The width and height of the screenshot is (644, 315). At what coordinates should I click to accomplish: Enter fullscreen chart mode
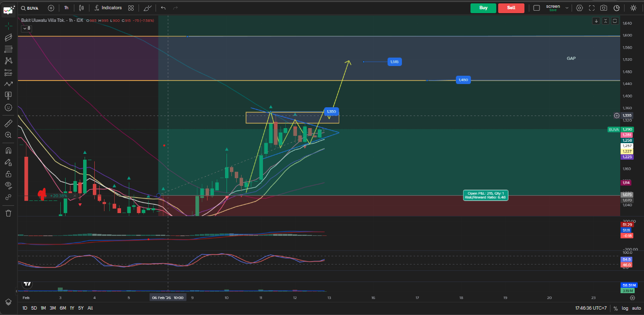pyautogui.click(x=592, y=8)
